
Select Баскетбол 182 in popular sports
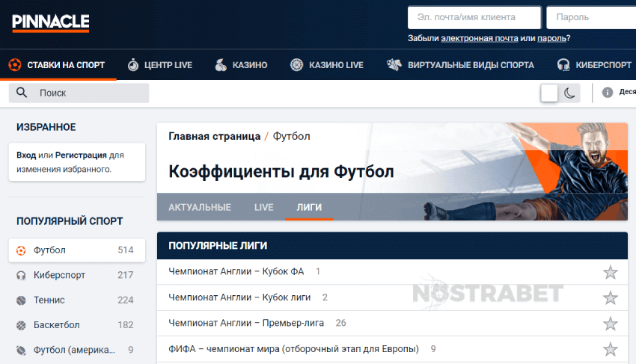77,325
